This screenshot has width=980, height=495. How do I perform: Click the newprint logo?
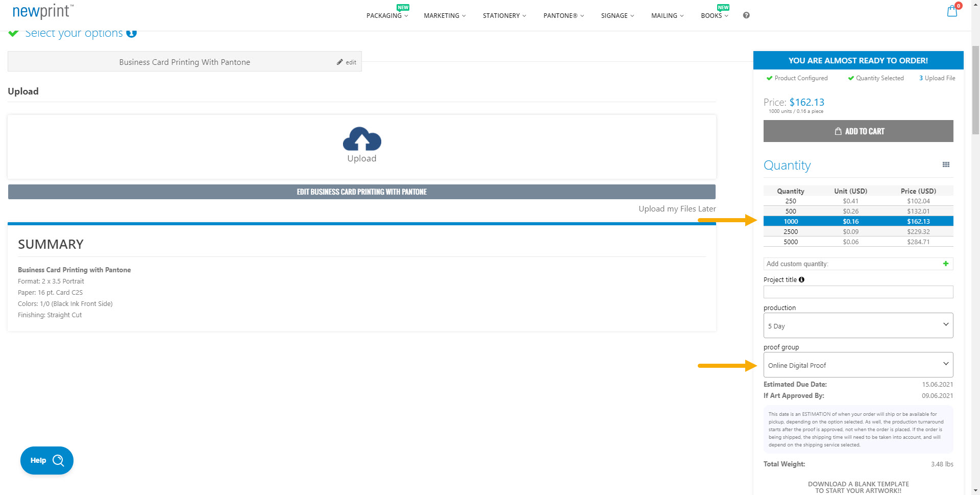(43, 11)
